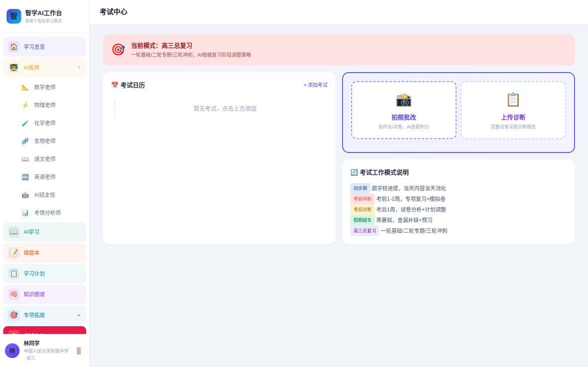
Task: Click the open book icon for 语文老师
Action: pyautogui.click(x=25, y=159)
